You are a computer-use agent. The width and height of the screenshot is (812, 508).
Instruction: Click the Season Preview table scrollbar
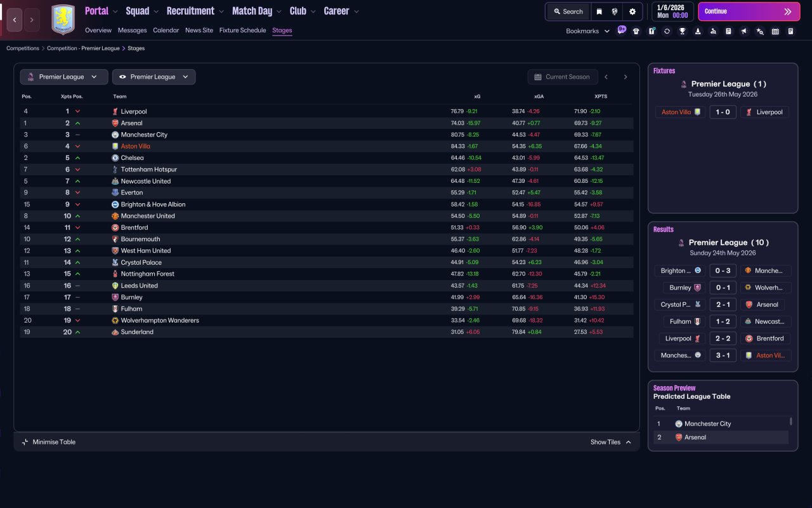[790, 421]
